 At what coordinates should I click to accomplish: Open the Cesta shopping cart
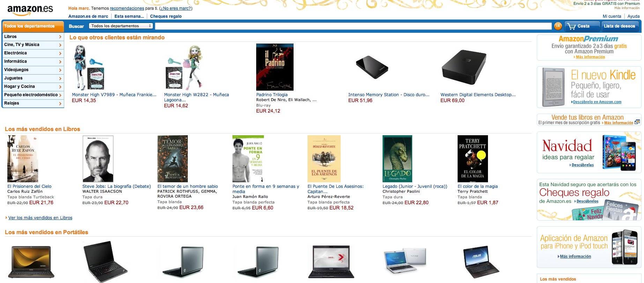click(582, 26)
